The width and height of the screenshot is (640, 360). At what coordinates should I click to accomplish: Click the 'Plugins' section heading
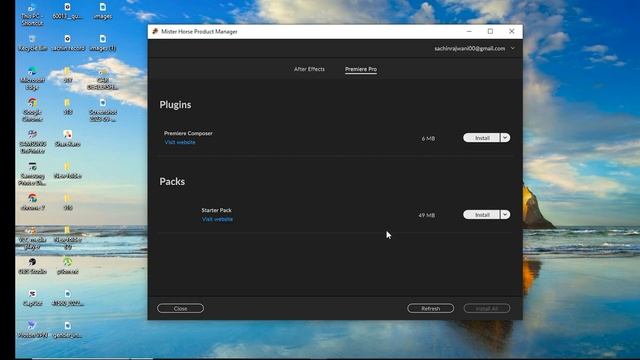point(175,105)
